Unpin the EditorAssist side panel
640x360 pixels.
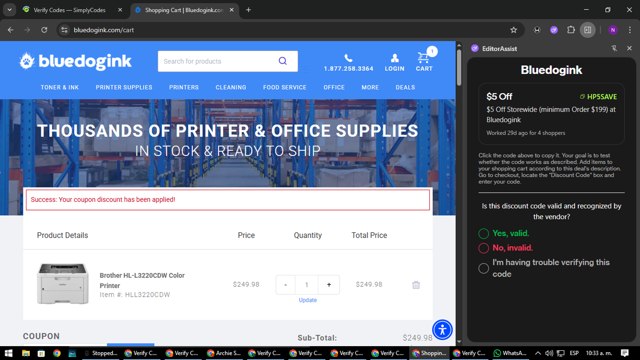(614, 48)
